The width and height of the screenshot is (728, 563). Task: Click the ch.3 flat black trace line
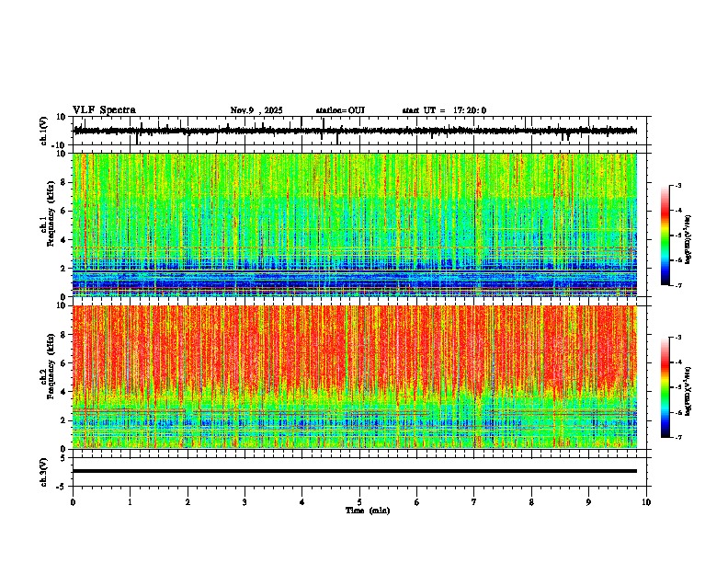(355, 471)
